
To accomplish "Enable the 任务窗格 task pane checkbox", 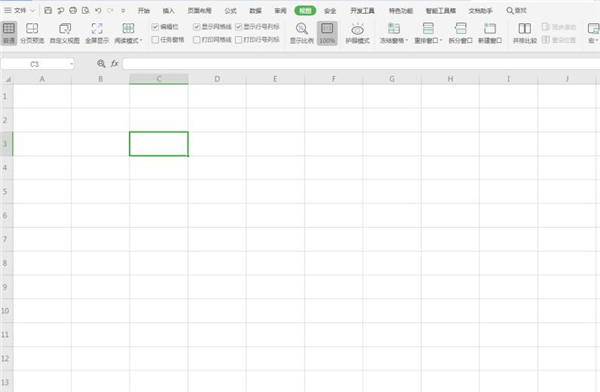I will (x=155, y=39).
